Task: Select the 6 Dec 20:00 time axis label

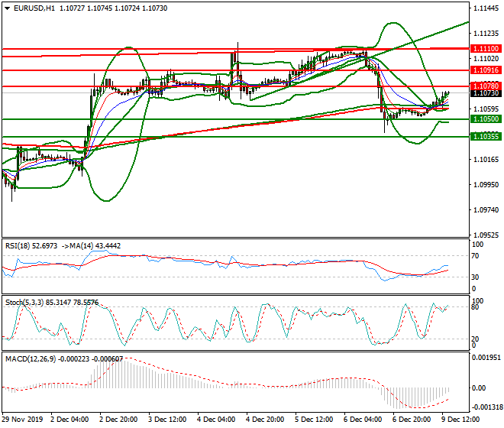Action: 412,420
